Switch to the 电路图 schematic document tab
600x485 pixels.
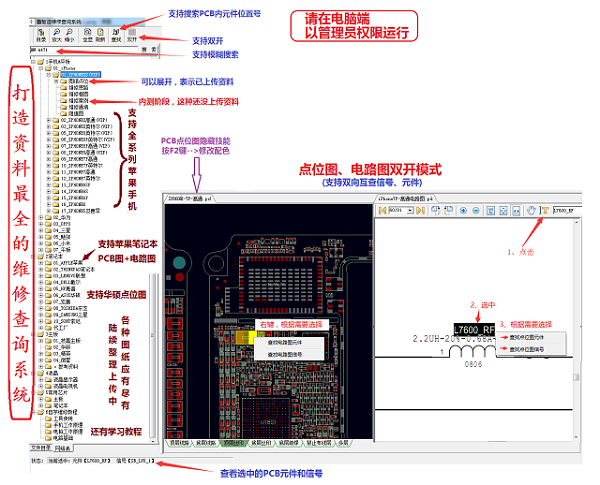(x=405, y=199)
